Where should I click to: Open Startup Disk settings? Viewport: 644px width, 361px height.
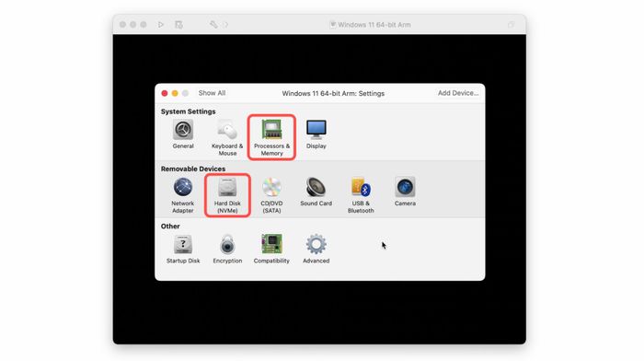[x=183, y=250]
